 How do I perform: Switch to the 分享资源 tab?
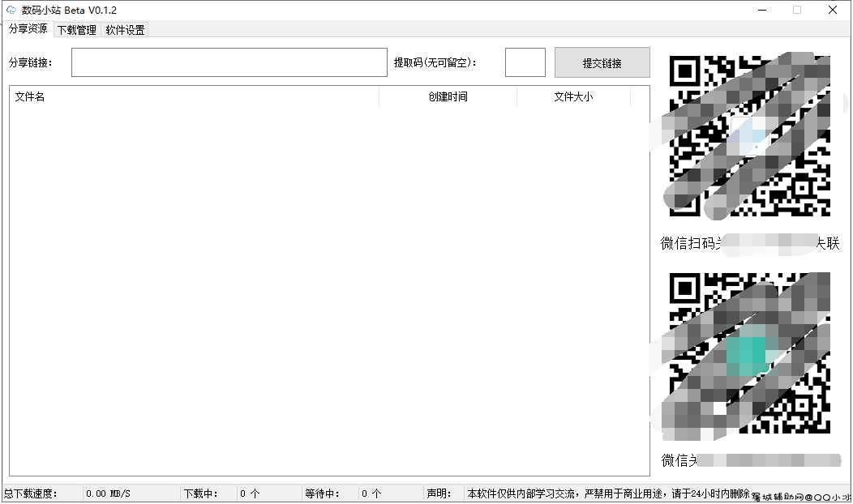coord(28,29)
